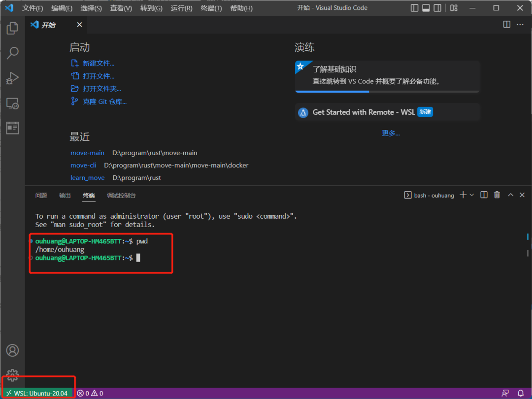Switch to the 问题 panel tab
The image size is (532, 399).
point(41,196)
